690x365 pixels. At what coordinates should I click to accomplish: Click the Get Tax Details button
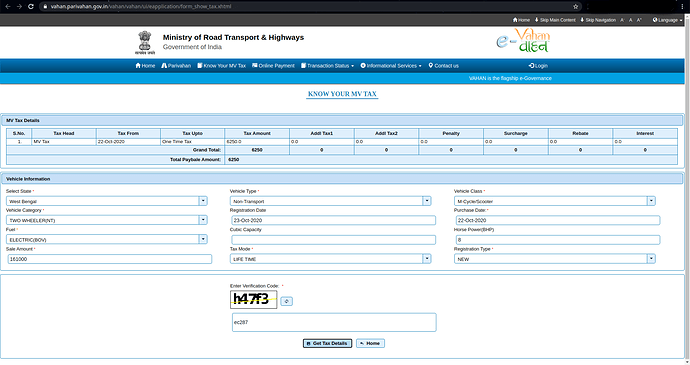(x=327, y=343)
